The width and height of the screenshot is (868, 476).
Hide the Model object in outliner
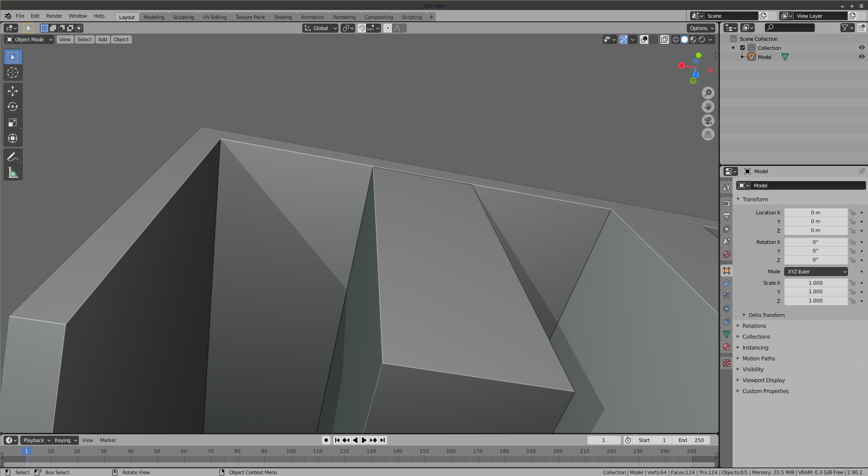[862, 57]
